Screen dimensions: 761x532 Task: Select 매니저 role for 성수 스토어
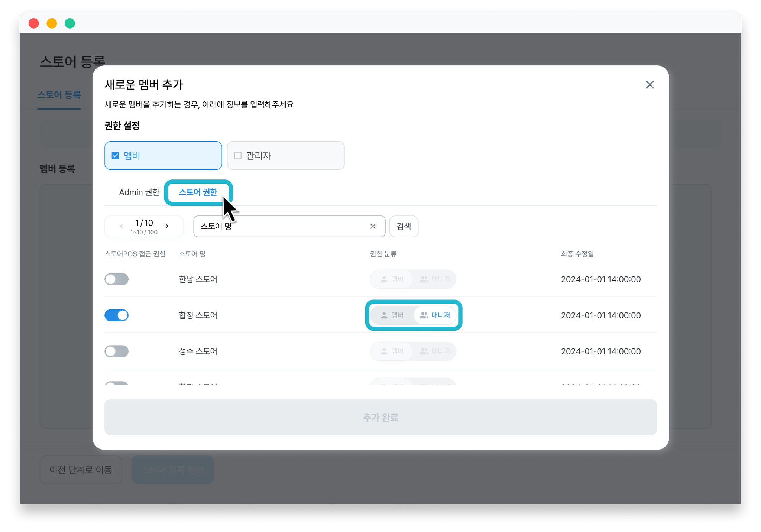(435, 351)
